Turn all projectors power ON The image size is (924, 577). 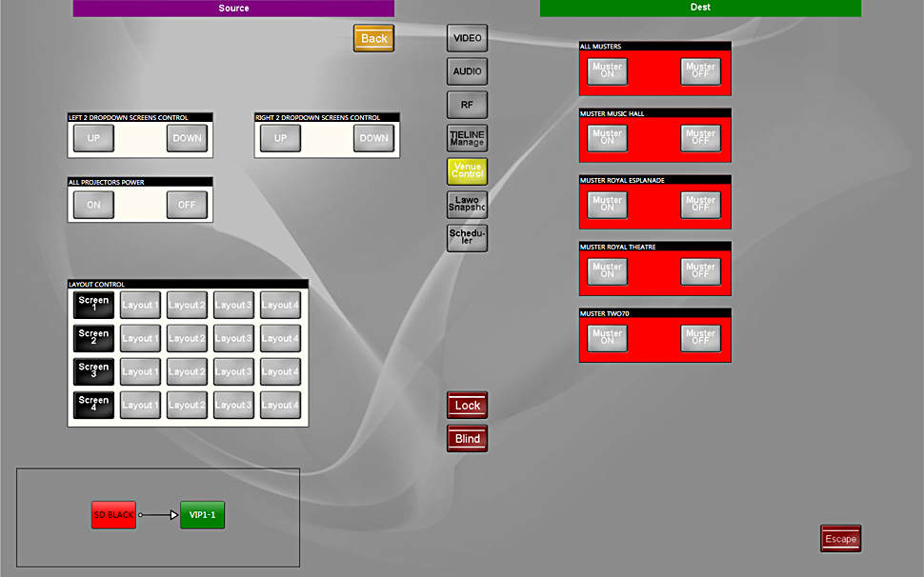pyautogui.click(x=93, y=205)
